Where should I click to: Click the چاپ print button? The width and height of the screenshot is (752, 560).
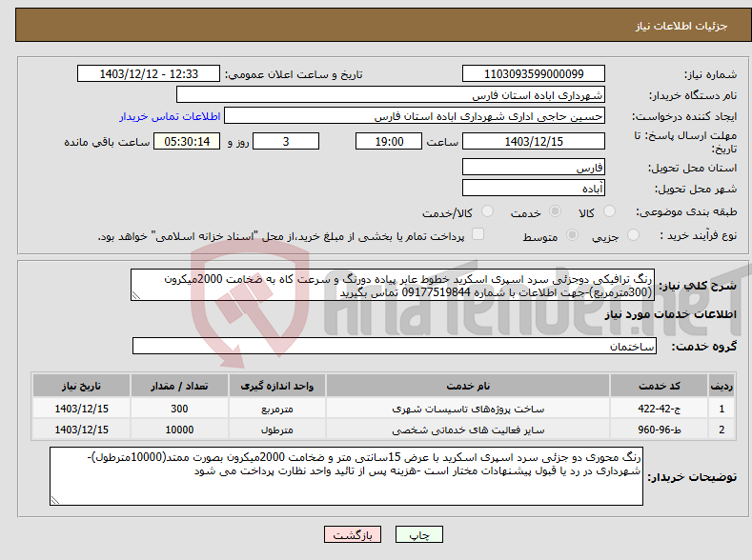click(419, 534)
